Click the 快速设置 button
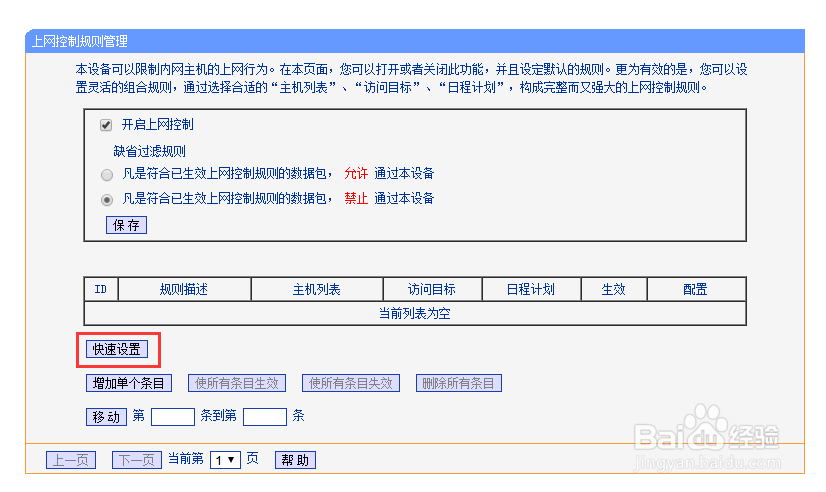This screenshot has height=492, width=826. [117, 349]
